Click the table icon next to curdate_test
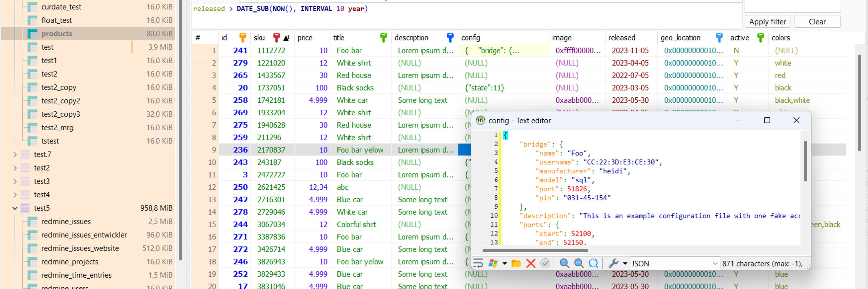The width and height of the screenshot is (868, 289). (x=32, y=7)
